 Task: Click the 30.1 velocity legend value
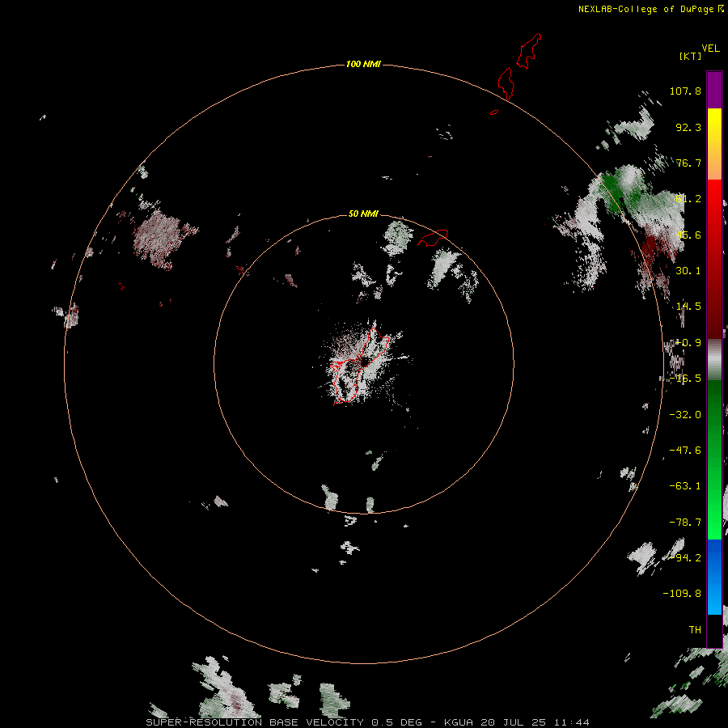(688, 271)
